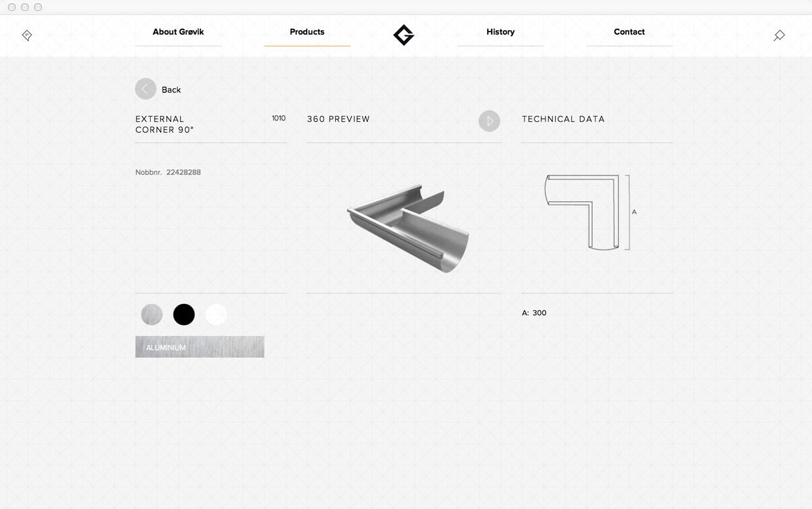Open the History page
This screenshot has width=812, height=509.
pyautogui.click(x=500, y=32)
